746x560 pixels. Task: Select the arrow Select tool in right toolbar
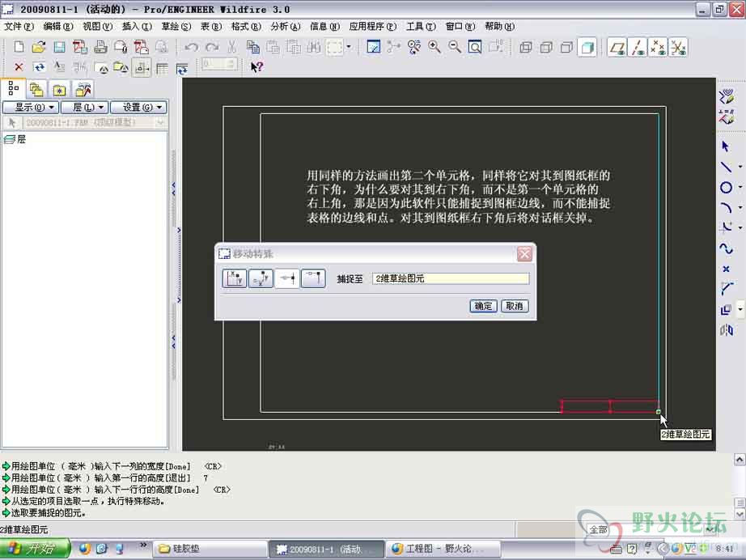[726, 146]
